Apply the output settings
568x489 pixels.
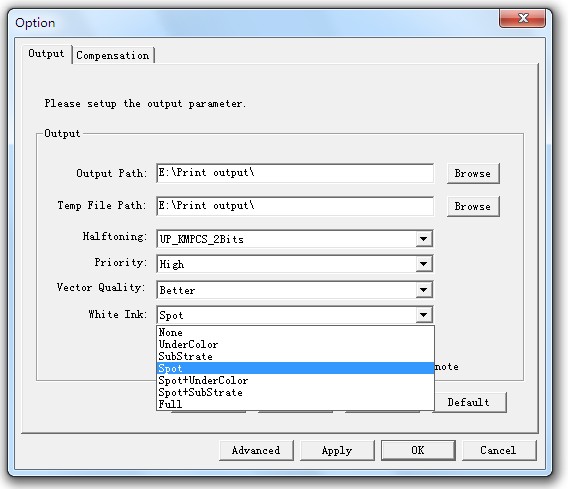click(x=337, y=450)
